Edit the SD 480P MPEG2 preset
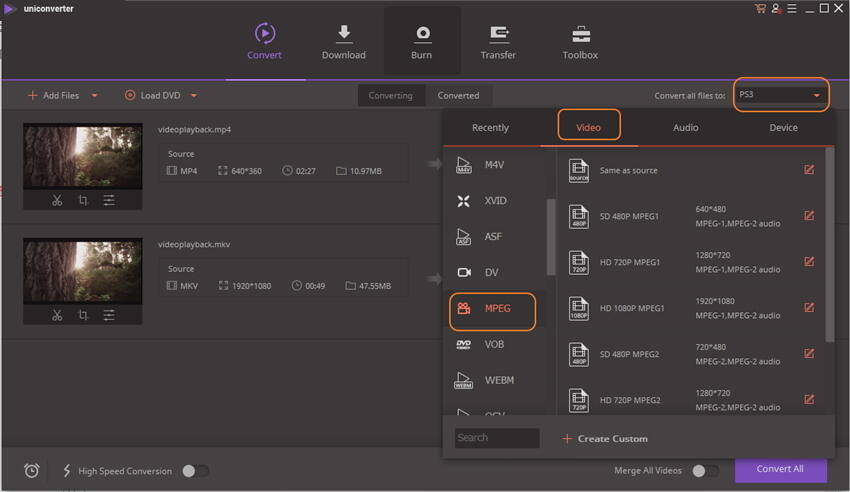The width and height of the screenshot is (850, 492). 809,354
